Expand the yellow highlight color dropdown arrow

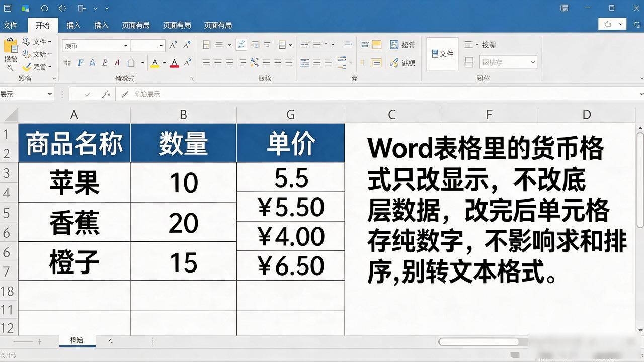(x=164, y=63)
